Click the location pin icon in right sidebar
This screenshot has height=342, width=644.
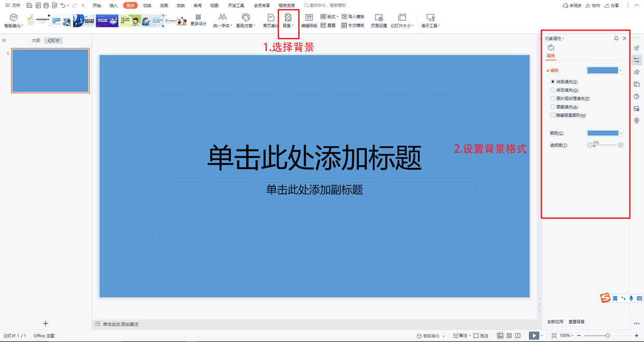click(637, 120)
